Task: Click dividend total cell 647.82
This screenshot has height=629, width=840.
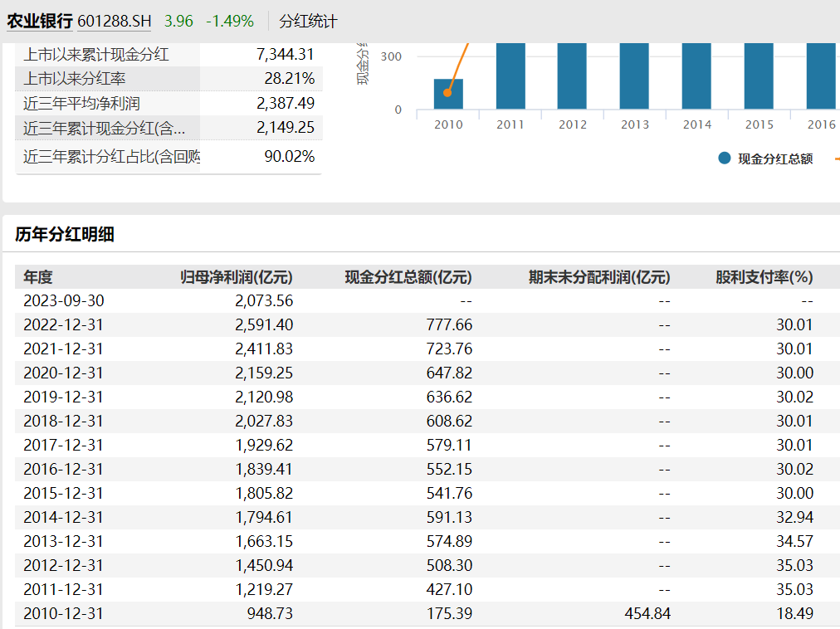Action: coord(449,373)
